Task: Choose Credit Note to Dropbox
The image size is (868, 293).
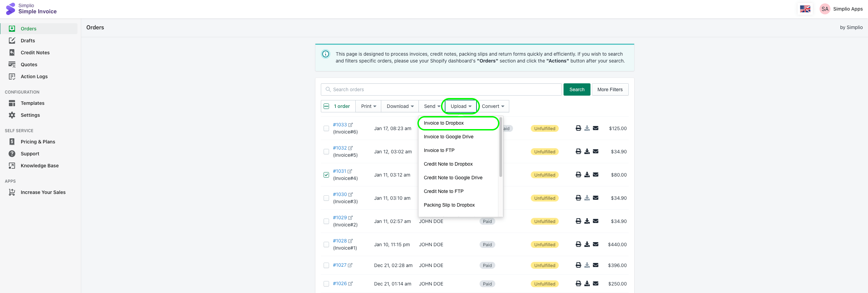Action: [x=458, y=164]
